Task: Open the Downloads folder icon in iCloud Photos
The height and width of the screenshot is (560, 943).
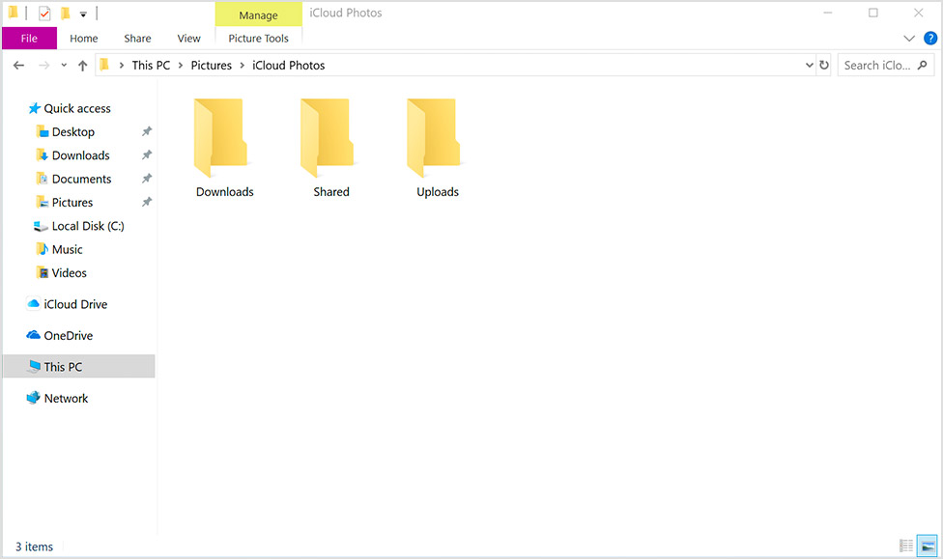Action: click(x=220, y=138)
